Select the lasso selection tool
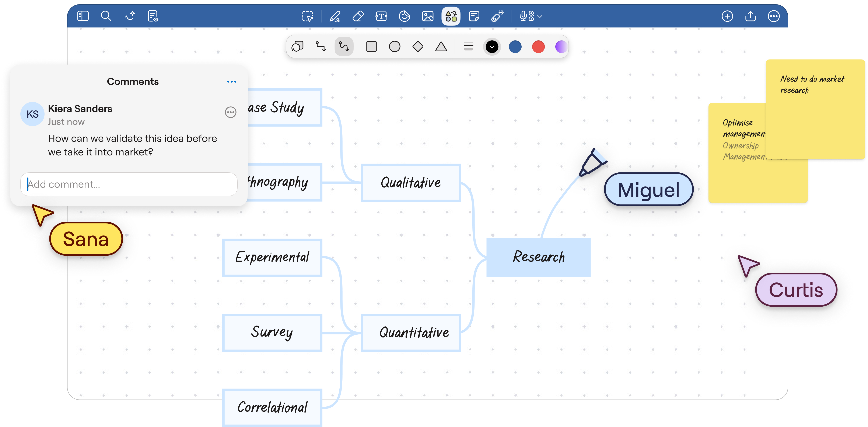868x427 pixels. pos(307,16)
